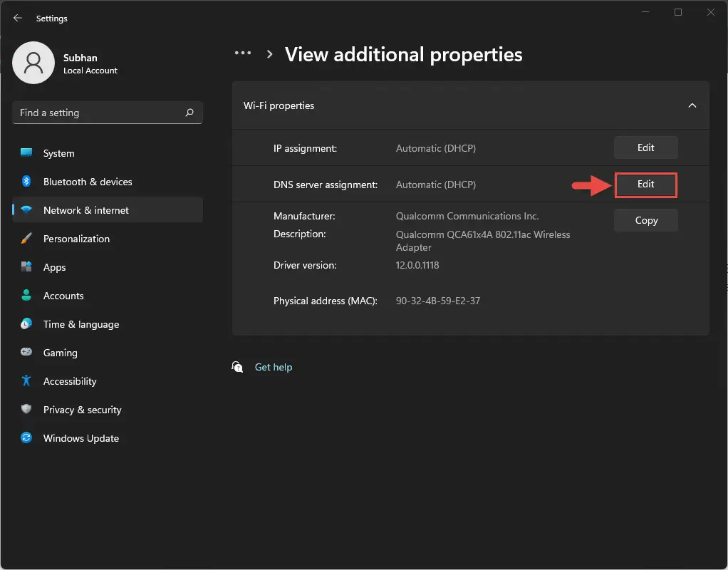Click the Find a setting field
The width and height of the screenshot is (728, 570).
[108, 113]
